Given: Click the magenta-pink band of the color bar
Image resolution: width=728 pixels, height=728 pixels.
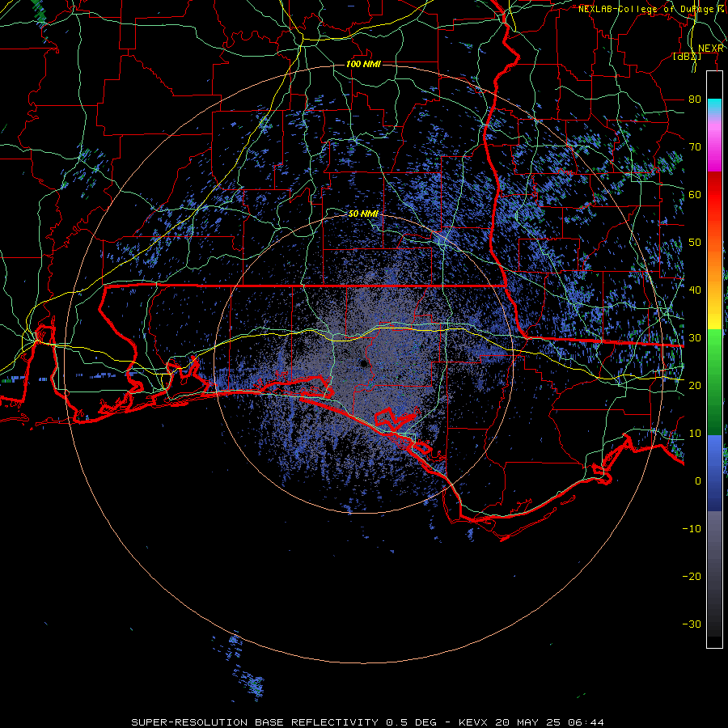Looking at the screenshot, I should tap(714, 144).
